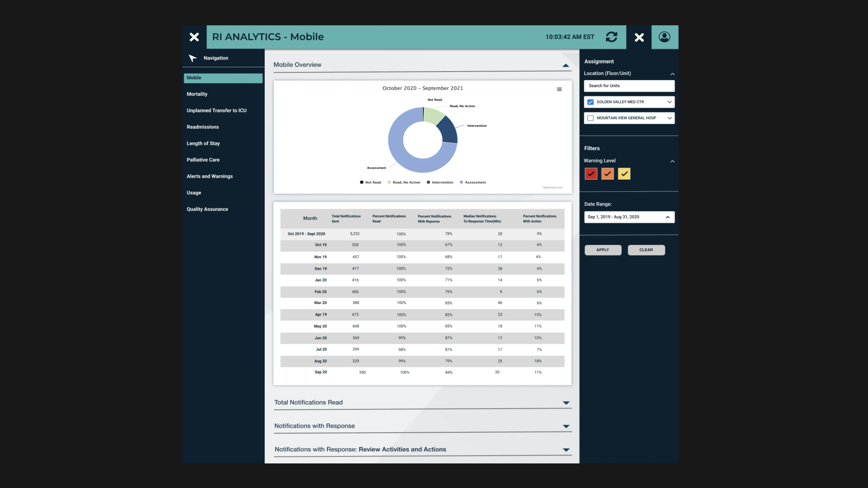Expand Review Activities and Actions section
This screenshot has height=488, width=868.
[566, 450]
